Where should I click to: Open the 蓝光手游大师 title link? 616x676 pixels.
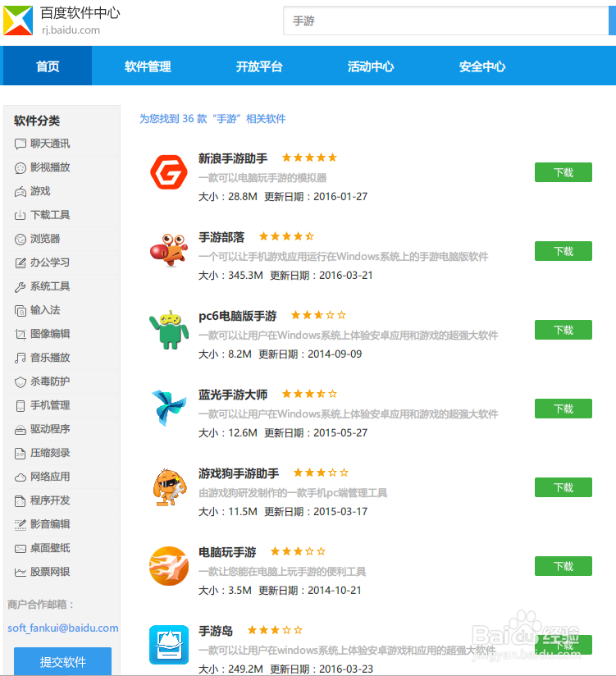tap(233, 395)
